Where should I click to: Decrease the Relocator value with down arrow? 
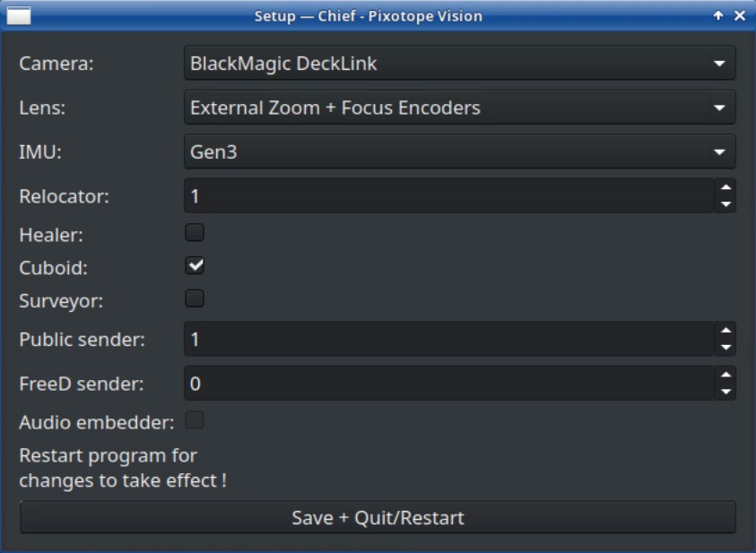tap(726, 204)
